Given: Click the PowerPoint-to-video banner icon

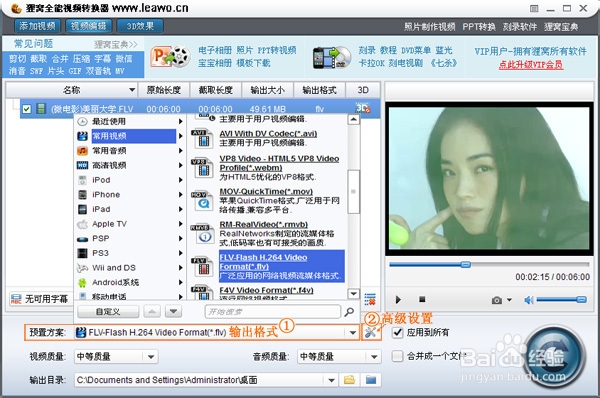Looking at the screenshot, I should (x=170, y=57).
